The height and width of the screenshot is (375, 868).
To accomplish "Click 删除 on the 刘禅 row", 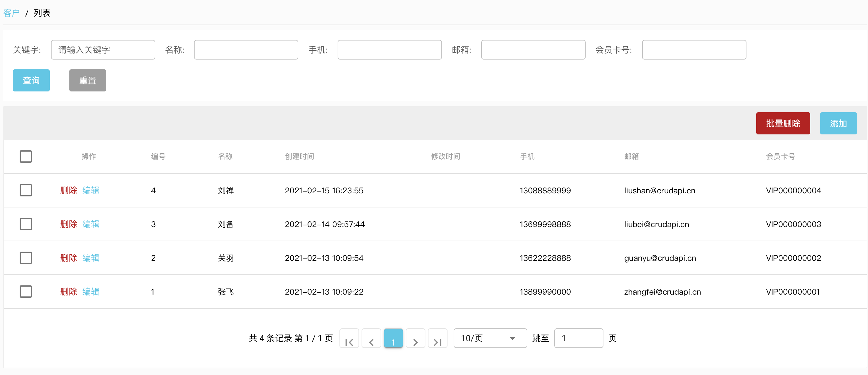I will coord(69,190).
